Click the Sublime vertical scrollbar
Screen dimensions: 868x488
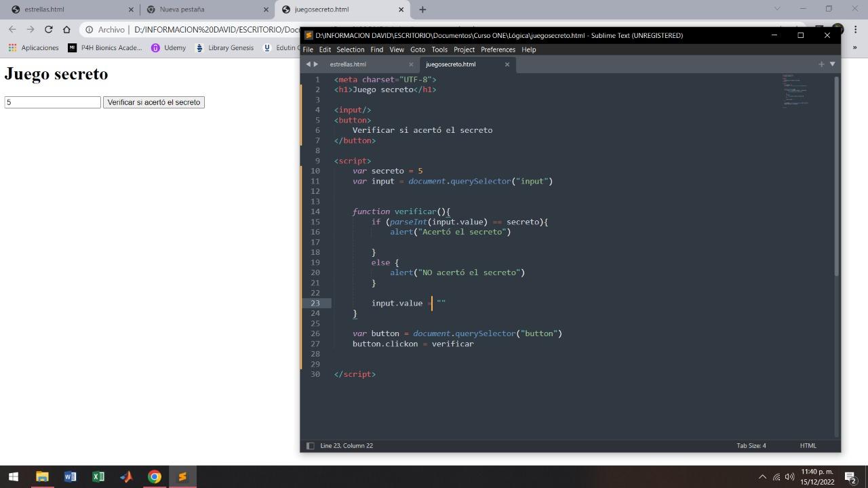click(x=836, y=176)
